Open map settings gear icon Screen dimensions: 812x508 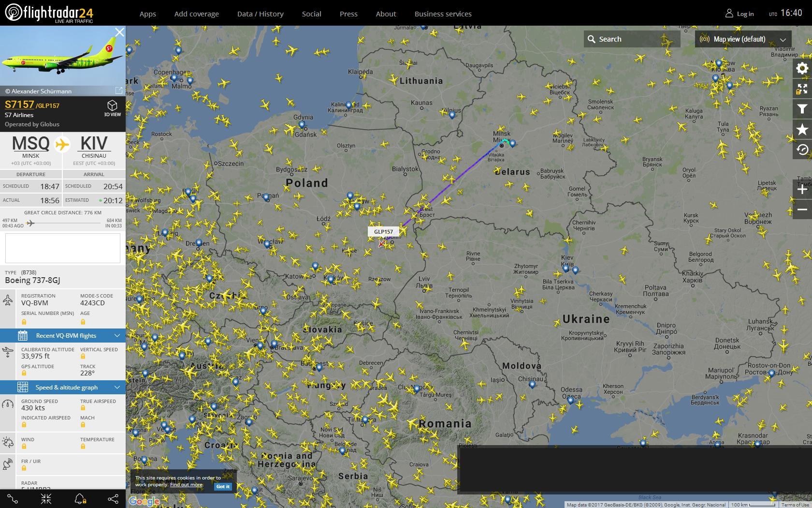[x=802, y=68]
